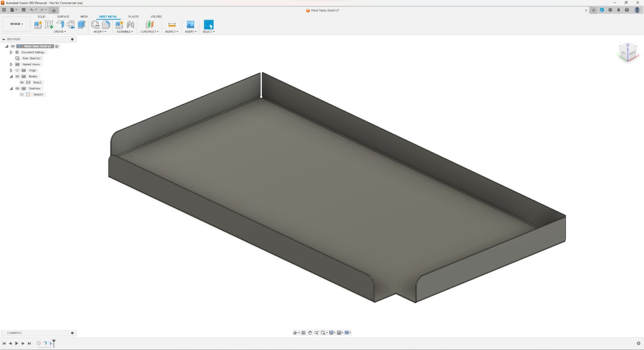This screenshot has height=350, width=644.
Task: Click the Save icon in the top bar
Action: tap(23, 10)
